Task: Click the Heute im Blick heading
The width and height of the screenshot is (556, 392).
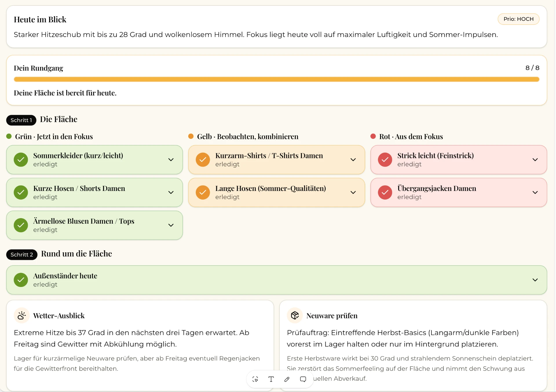Action: [40, 19]
